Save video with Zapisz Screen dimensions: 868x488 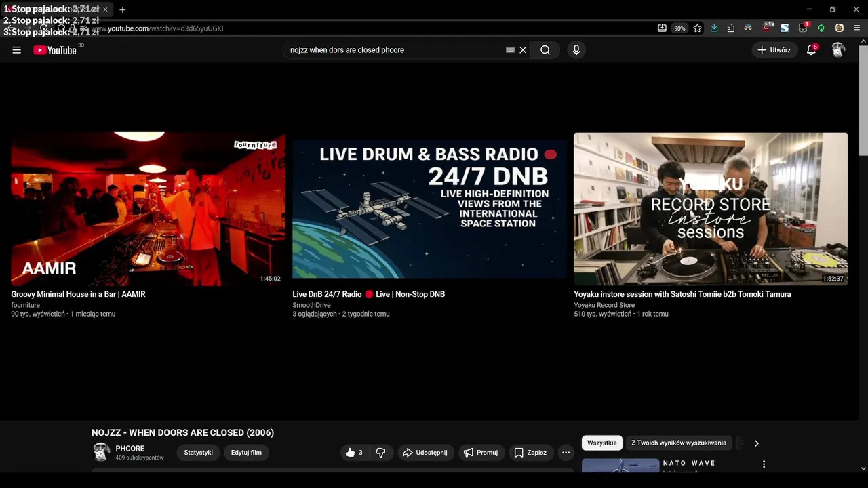530,453
